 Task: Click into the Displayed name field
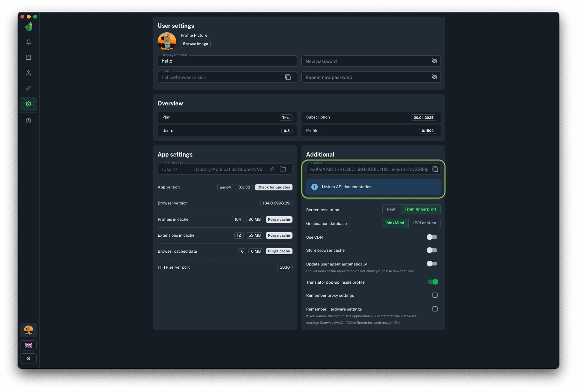[x=227, y=61]
